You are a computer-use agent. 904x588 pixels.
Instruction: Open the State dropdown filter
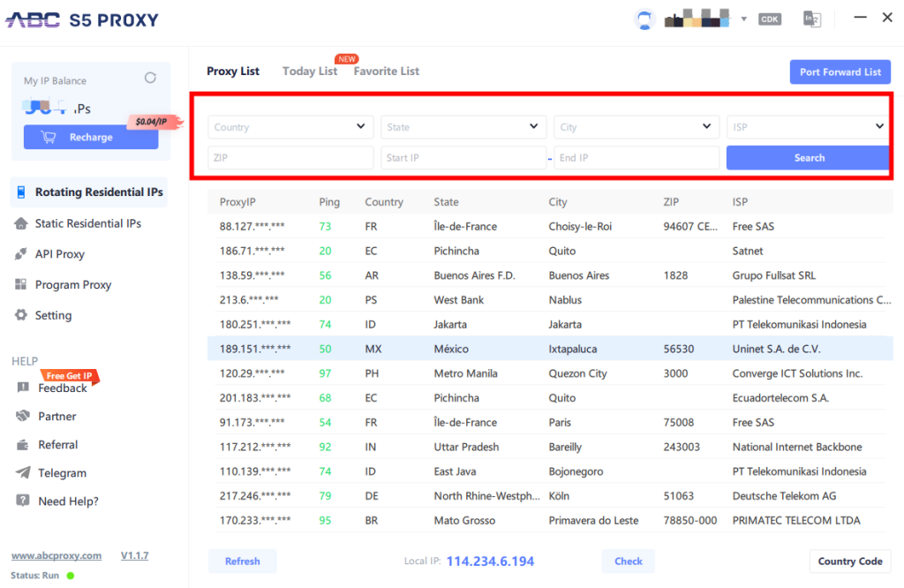[463, 127]
